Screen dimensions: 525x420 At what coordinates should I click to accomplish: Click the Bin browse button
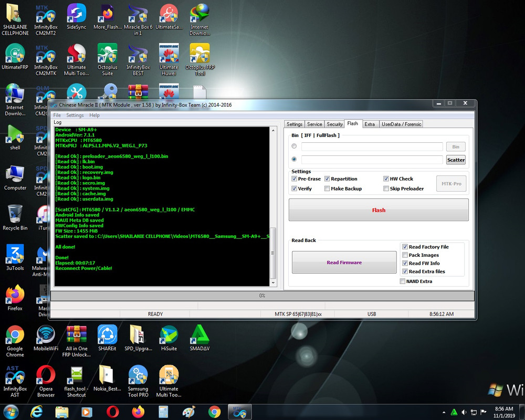456,146
